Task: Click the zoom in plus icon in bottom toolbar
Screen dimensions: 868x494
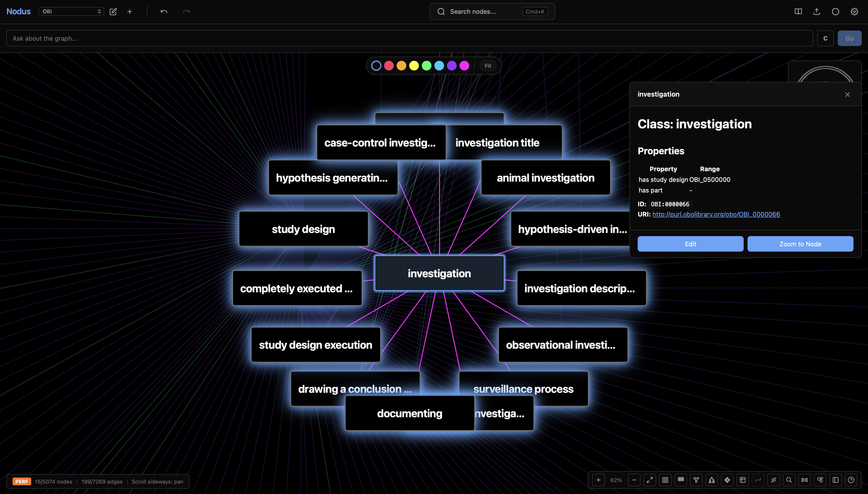Action: click(598, 480)
